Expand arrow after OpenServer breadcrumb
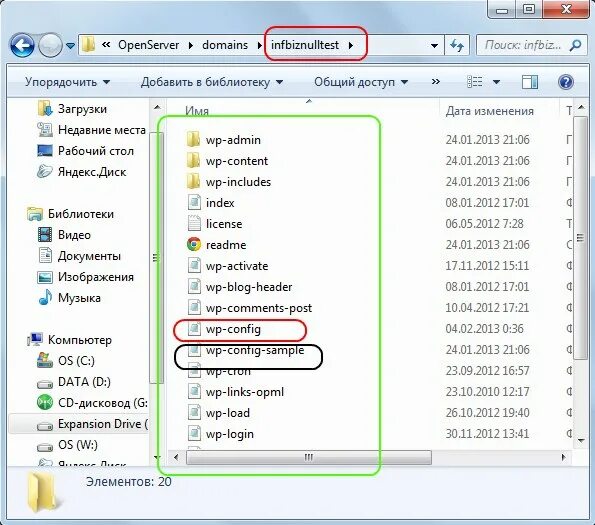The width and height of the screenshot is (595, 525). (x=190, y=46)
